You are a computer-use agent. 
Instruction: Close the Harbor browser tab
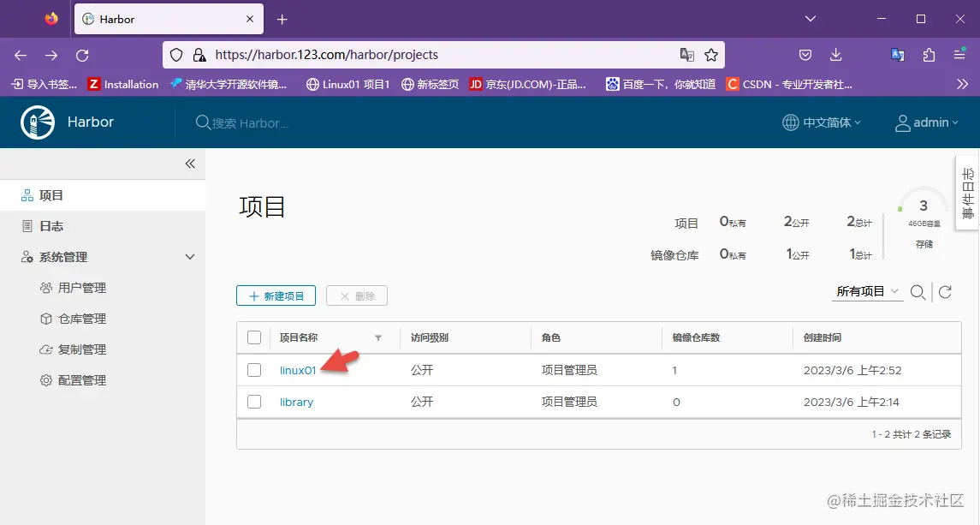[250, 20]
